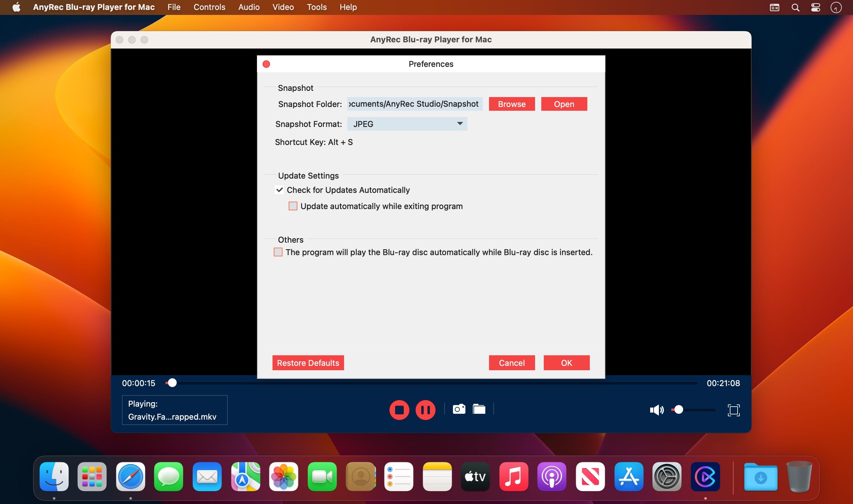Mute audio via speaker icon
Screen dimensions: 853x504
(x=656, y=410)
